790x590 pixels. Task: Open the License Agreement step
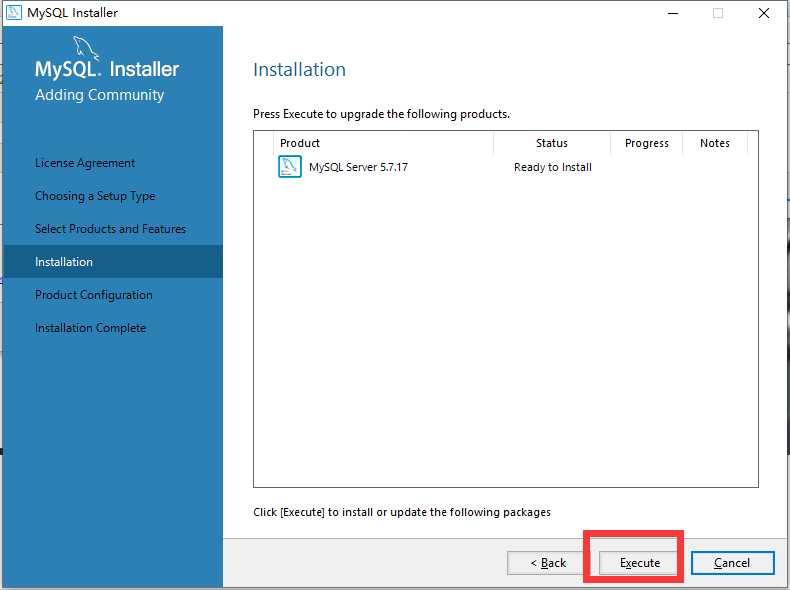(x=85, y=163)
